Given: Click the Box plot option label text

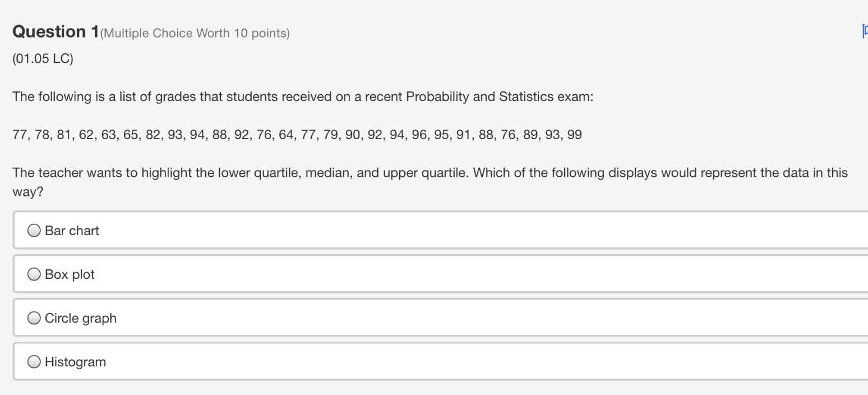Looking at the screenshot, I should tap(70, 274).
